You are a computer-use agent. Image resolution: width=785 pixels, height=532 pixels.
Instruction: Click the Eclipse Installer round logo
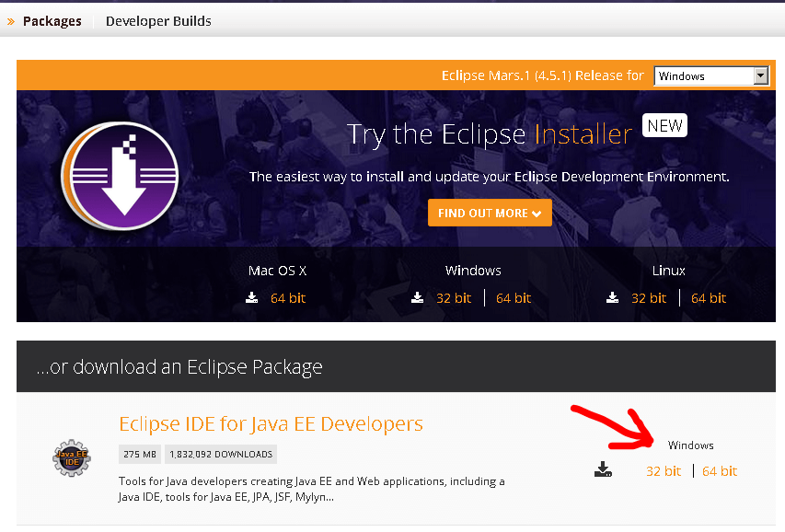(x=121, y=176)
